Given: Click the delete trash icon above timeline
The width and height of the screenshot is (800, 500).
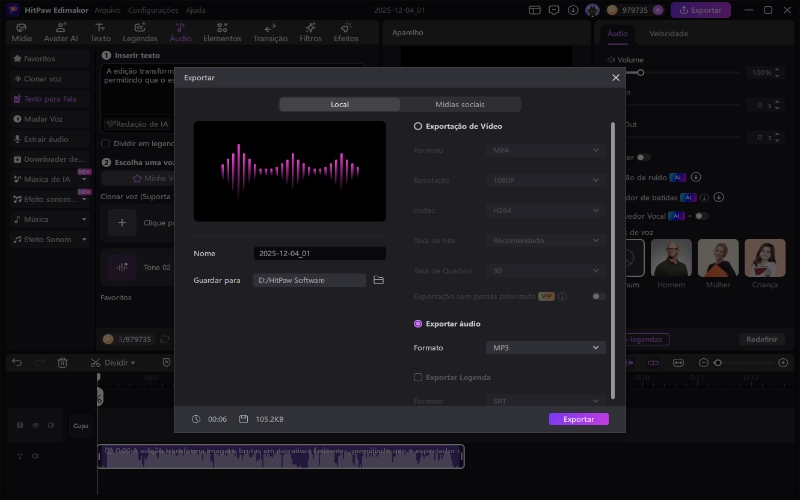Looking at the screenshot, I should coord(63,363).
